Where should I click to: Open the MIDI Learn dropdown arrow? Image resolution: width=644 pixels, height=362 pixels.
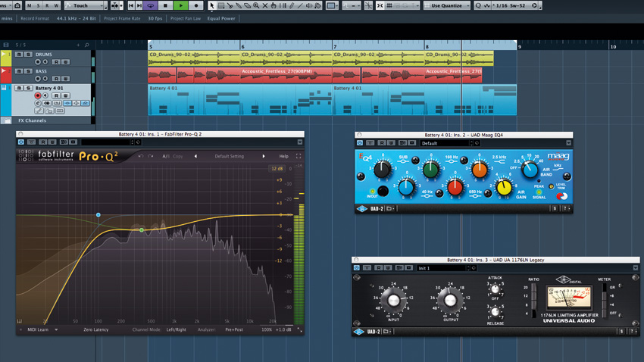pyautogui.click(x=56, y=329)
